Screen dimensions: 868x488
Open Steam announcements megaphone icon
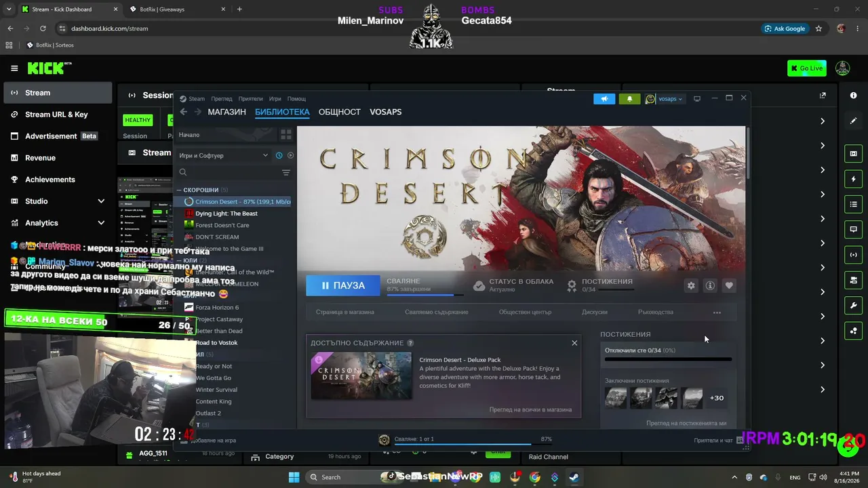[604, 99]
